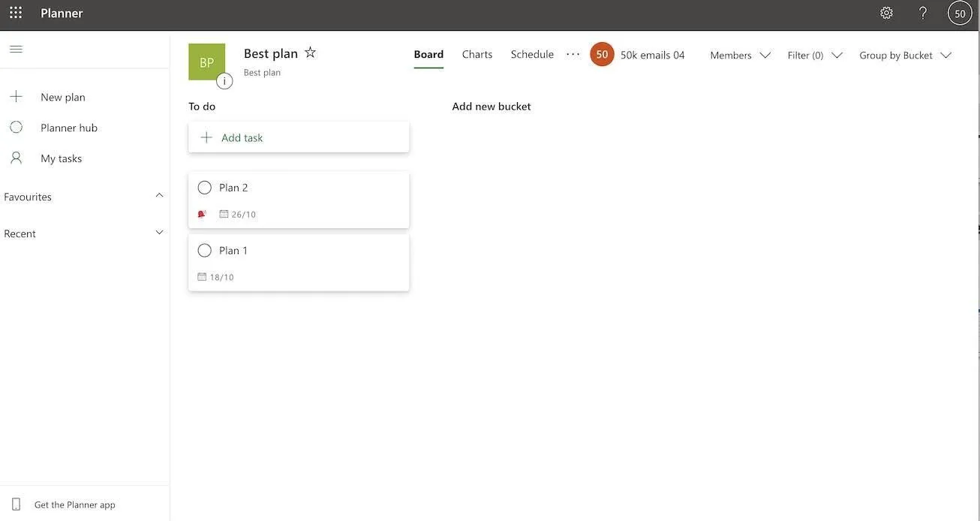Mark Plan 2 task as complete
The image size is (980, 521).
(x=204, y=188)
